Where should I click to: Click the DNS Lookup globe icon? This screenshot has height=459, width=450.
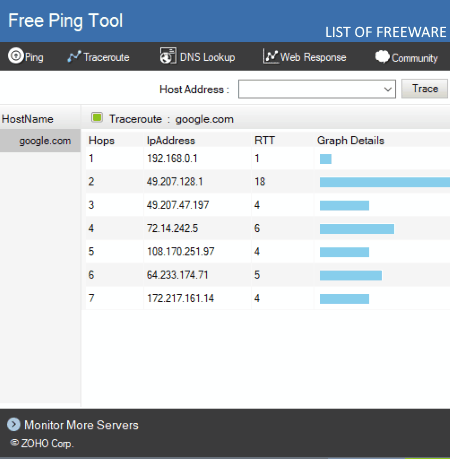pos(168,56)
